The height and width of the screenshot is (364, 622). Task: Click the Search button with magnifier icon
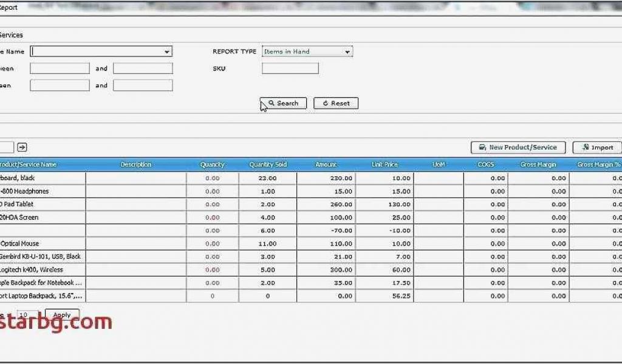283,103
